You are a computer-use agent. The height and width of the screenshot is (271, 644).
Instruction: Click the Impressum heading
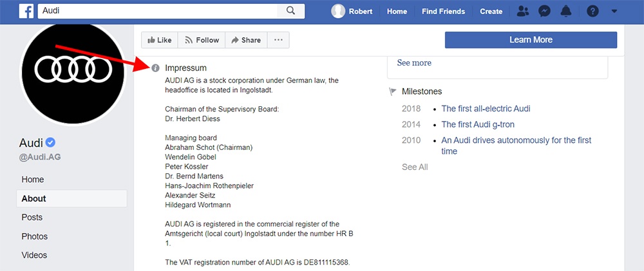pos(185,68)
